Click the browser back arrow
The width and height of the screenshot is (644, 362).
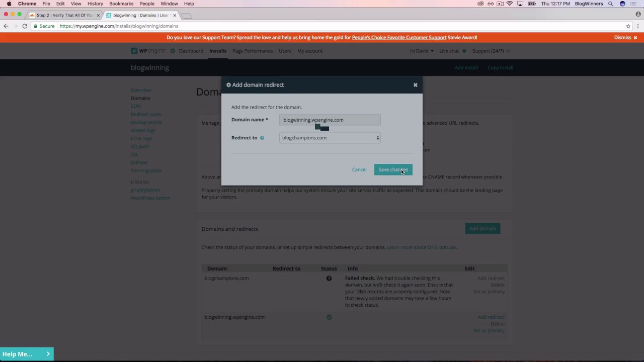click(x=6, y=26)
